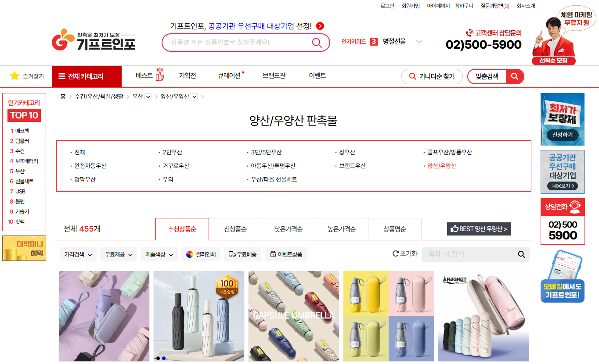Viewport: 599px width, 364px height.
Task: Expand the 양산/우양산 breadcrumb dropdown
Action: pyautogui.click(x=194, y=96)
